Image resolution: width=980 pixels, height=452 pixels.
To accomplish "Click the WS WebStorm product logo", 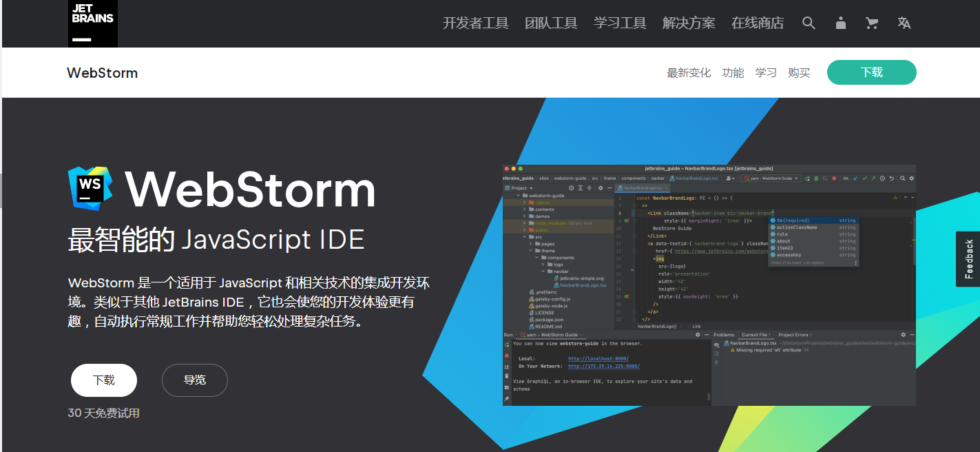I will [x=90, y=187].
